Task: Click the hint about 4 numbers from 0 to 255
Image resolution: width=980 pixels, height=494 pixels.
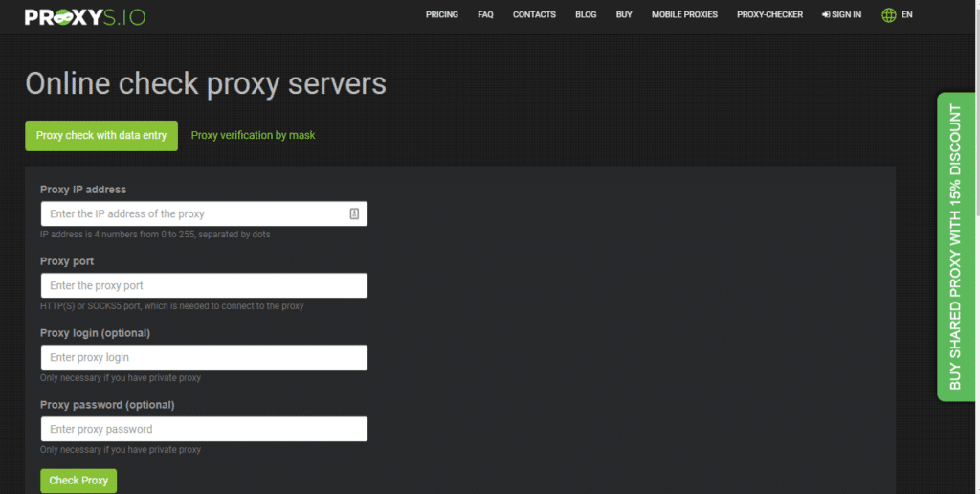Action: coord(155,235)
